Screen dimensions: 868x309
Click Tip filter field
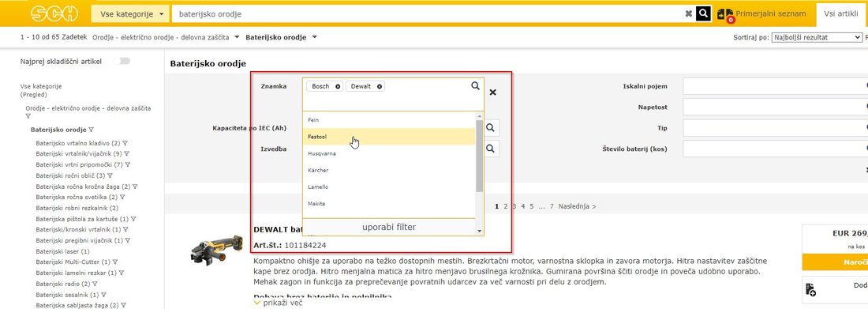775,127
